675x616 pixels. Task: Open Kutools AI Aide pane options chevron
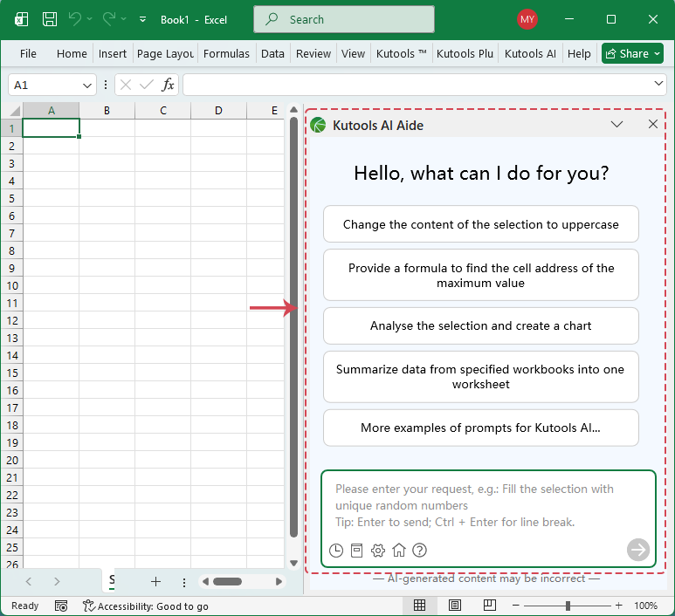pyautogui.click(x=616, y=124)
